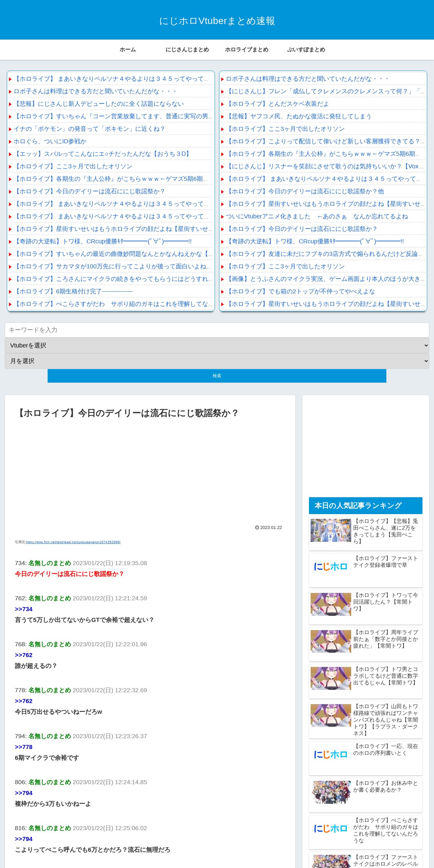Follow the >>794 anchor in post 806
434x868 pixels.
click(24, 793)
